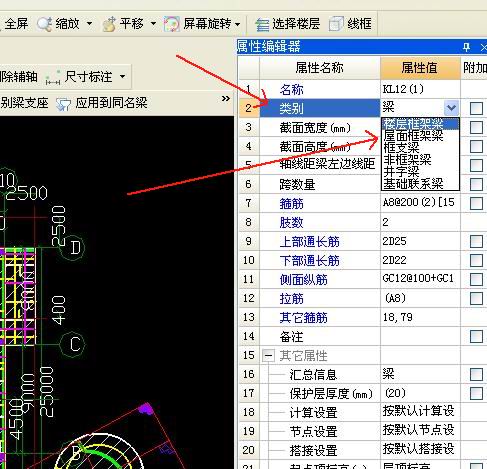The image size is (487, 469).
Task: Open the 屏幕旋转 dropdown arrow
Action: click(238, 24)
